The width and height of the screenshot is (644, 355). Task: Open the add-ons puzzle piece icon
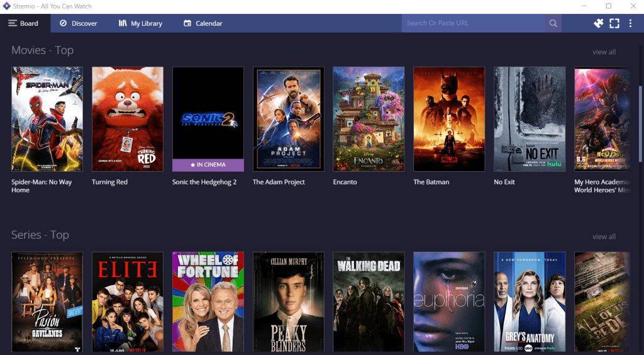[x=599, y=23]
